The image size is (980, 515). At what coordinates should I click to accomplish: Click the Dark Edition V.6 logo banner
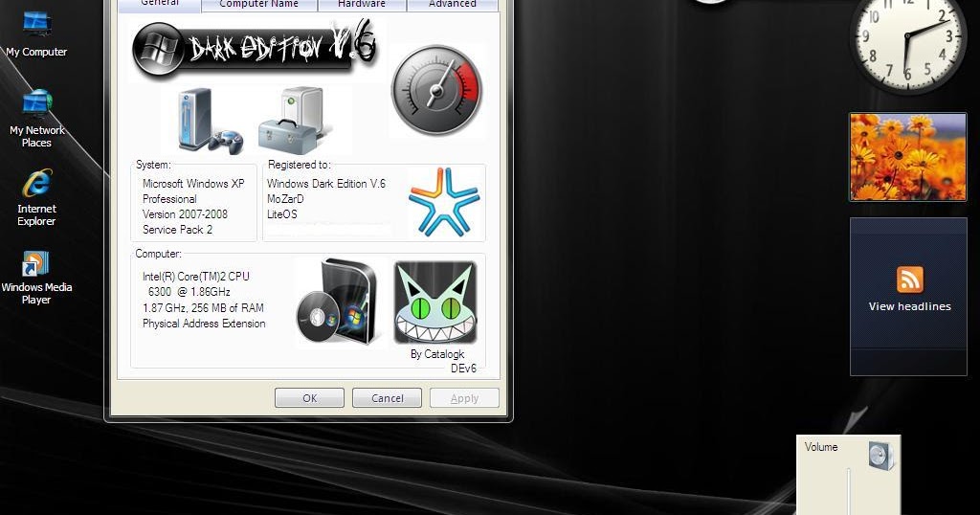[256, 48]
